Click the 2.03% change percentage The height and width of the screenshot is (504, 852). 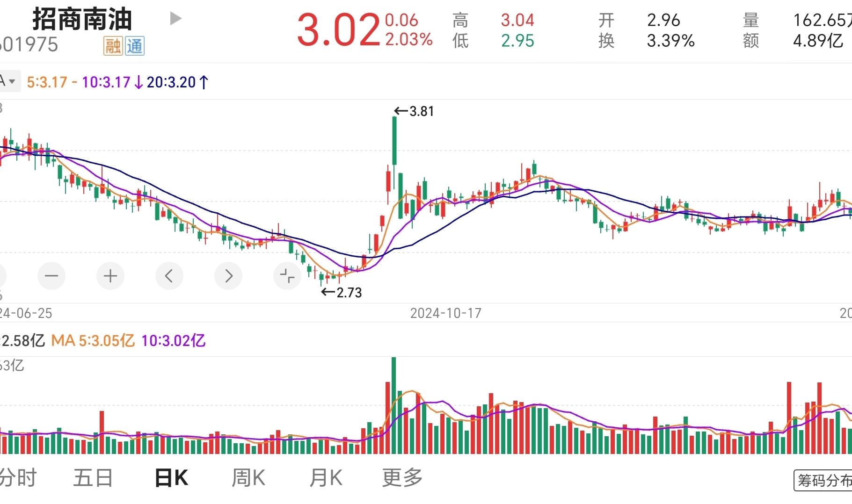409,40
